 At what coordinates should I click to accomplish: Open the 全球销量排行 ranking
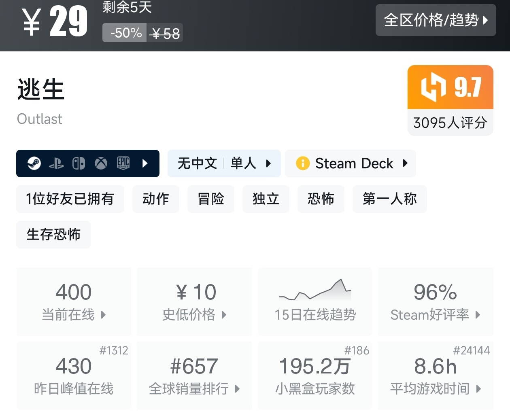pyautogui.click(x=194, y=375)
